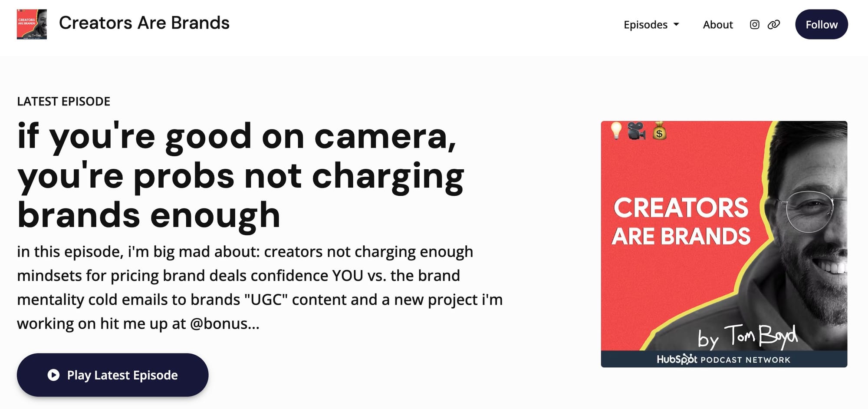This screenshot has height=409, width=868.
Task: Click the small podcast logo in header
Action: point(32,24)
